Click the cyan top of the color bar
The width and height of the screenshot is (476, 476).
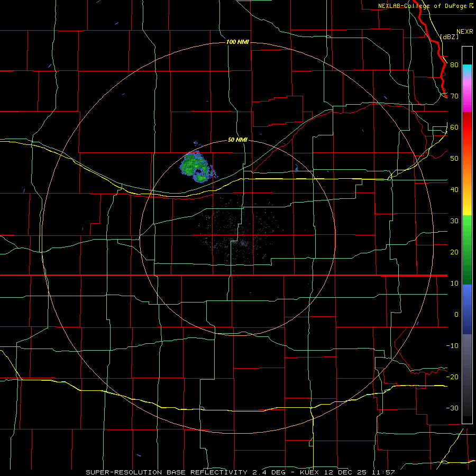(467, 69)
